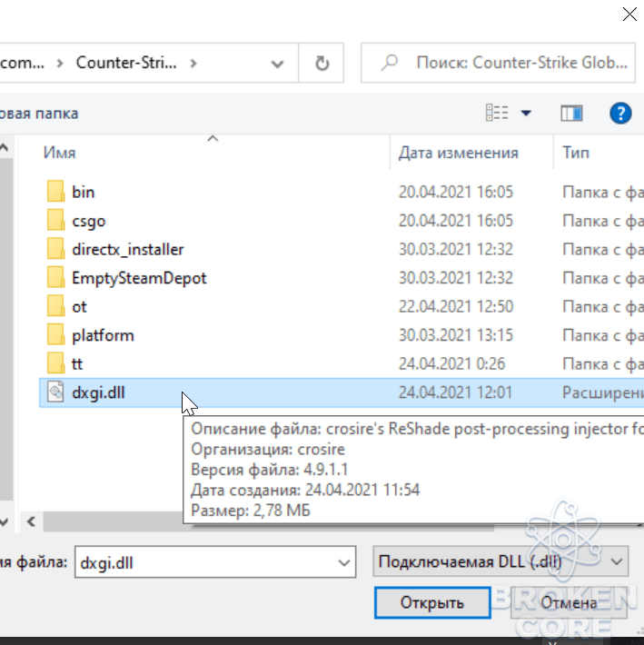Image resolution: width=644 pixels, height=645 pixels.
Task: Click the bin folder name
Action: pos(83,192)
